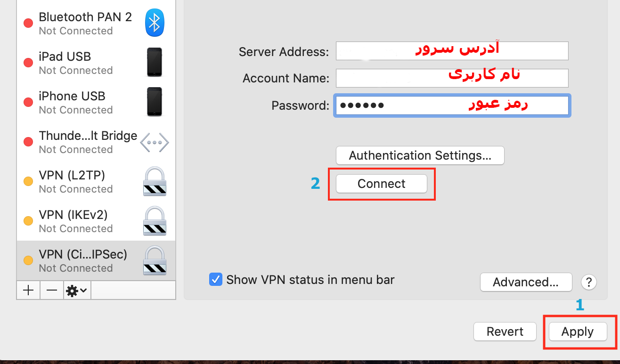The height and width of the screenshot is (364, 620).
Task: Open the Advanced options
Action: (526, 282)
